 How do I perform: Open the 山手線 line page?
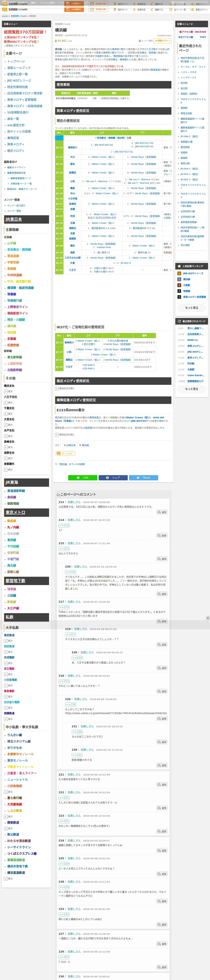coord(12,244)
